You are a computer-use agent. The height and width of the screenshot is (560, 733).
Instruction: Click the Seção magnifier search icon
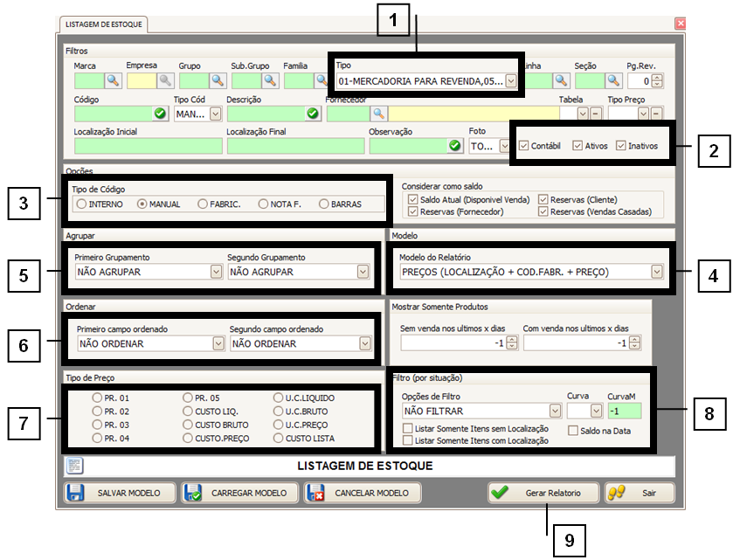pos(613,81)
